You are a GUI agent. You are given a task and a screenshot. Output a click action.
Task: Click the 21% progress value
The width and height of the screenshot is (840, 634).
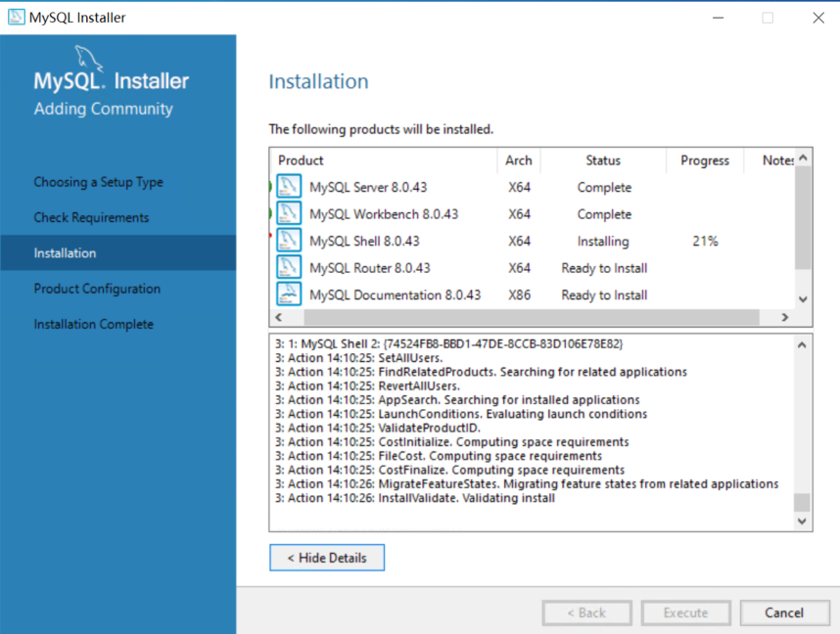(x=705, y=241)
